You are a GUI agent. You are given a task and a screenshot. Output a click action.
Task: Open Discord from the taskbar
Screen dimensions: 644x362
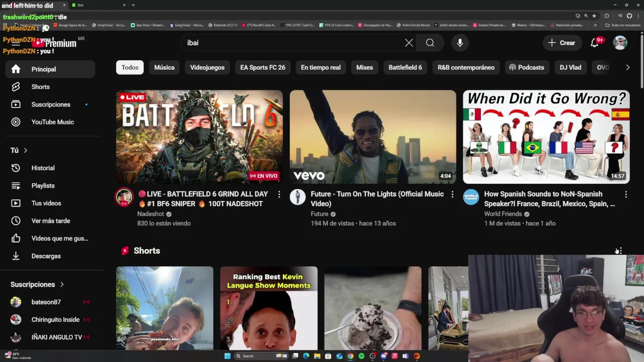pos(383,356)
